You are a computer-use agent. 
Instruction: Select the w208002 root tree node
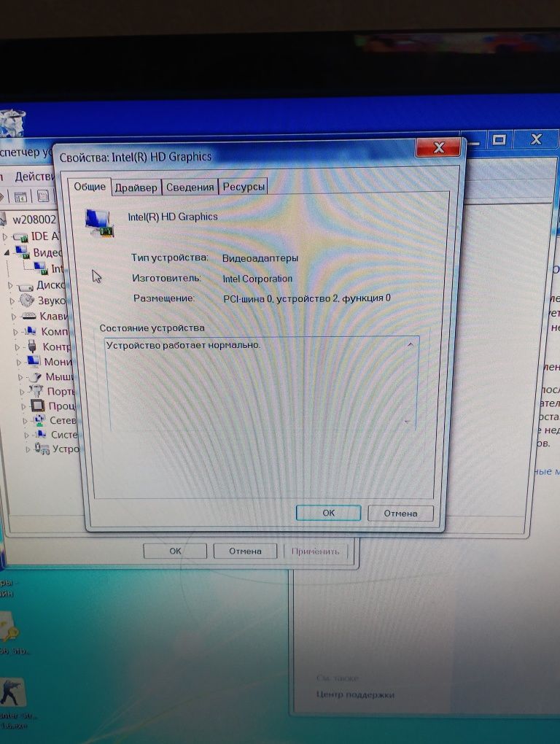[x=34, y=220]
